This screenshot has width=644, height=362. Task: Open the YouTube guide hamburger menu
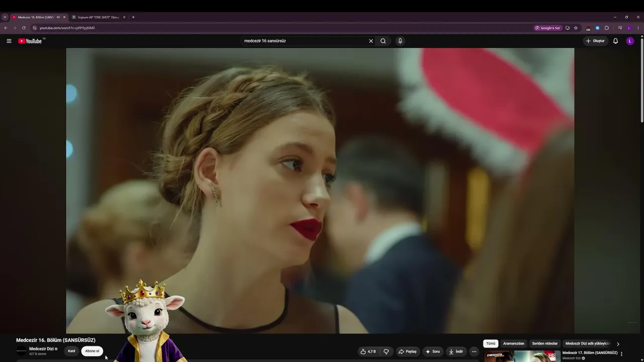[9, 41]
